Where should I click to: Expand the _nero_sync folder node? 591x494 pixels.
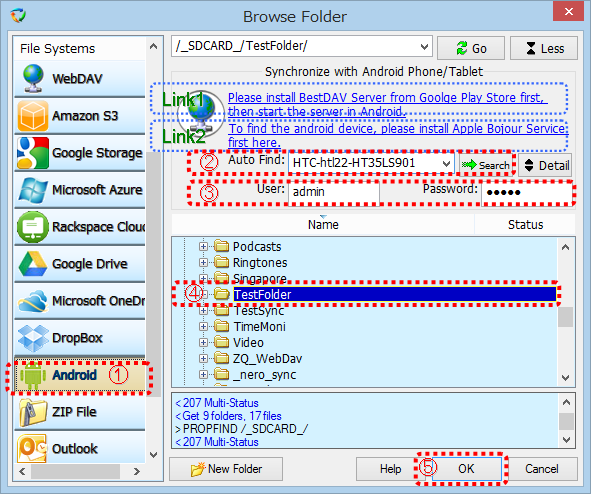click(203, 375)
